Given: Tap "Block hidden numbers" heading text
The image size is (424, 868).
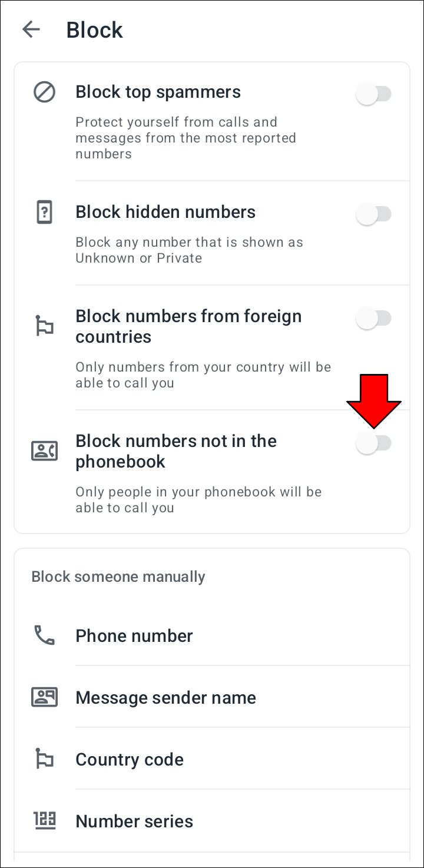Looking at the screenshot, I should pyautogui.click(x=165, y=212).
